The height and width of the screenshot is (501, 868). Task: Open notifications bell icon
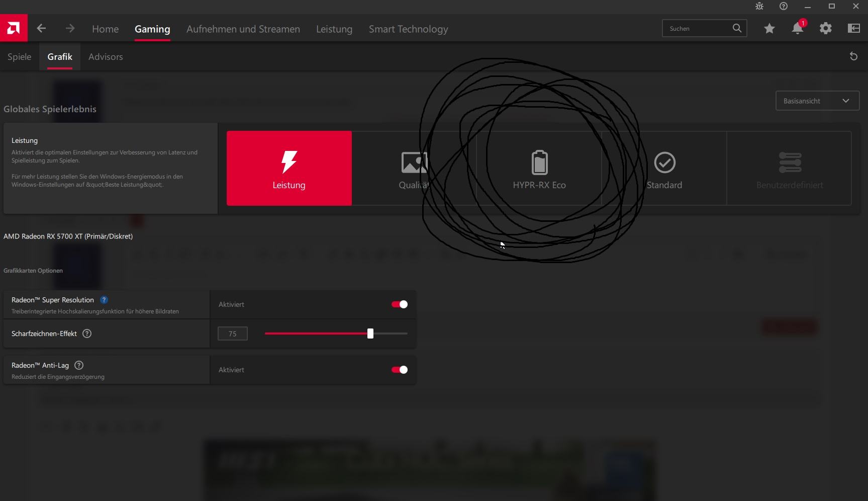(798, 28)
